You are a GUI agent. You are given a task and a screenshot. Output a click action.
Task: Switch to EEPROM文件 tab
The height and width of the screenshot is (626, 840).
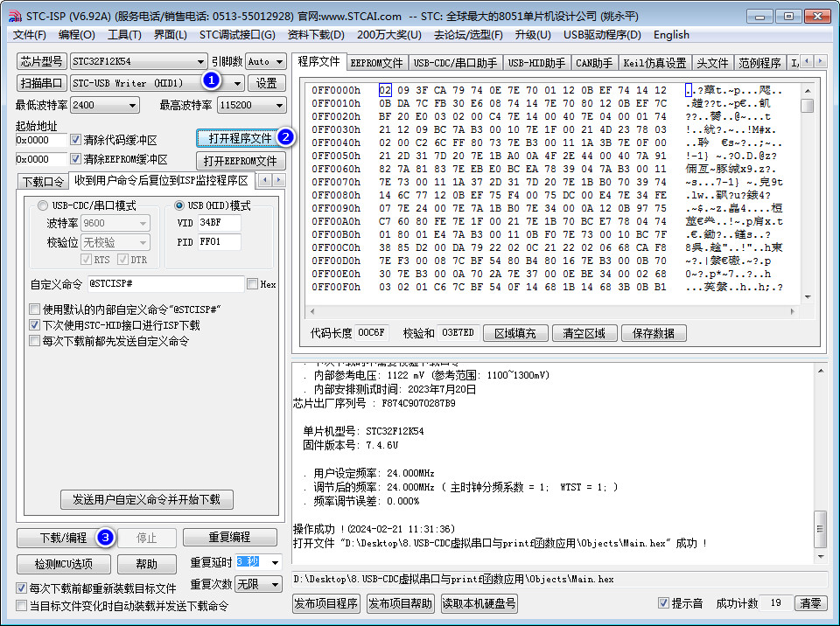[x=376, y=63]
